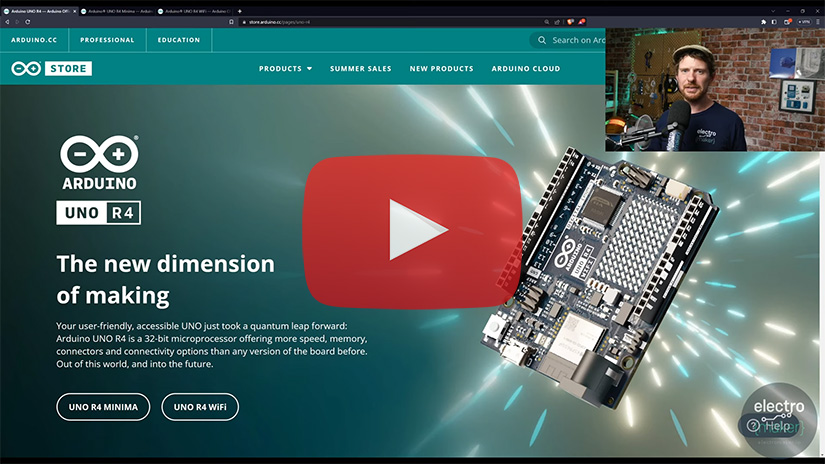Switch to the UNO R4 Minima tab
Screen dimensions: 825x464
117,11
